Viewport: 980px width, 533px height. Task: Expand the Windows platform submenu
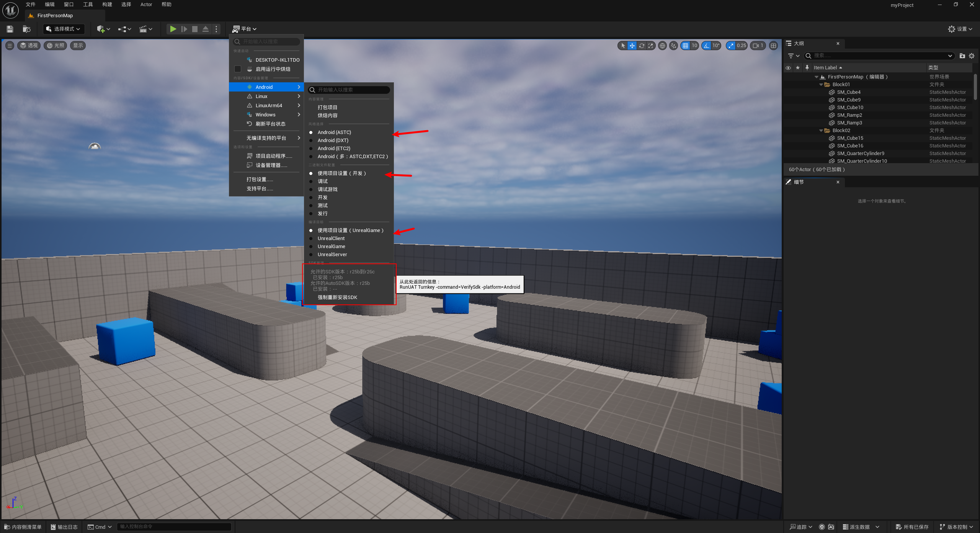pos(266,115)
